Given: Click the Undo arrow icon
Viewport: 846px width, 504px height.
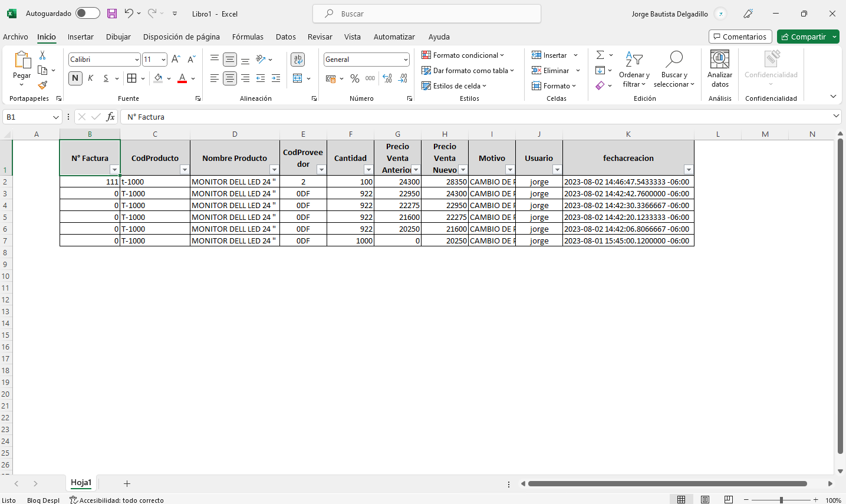Looking at the screenshot, I should pos(129,14).
